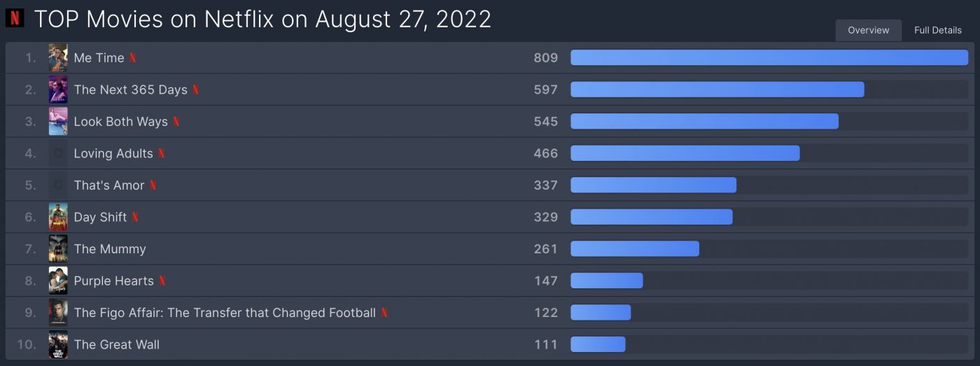Click the Day Shift poster thumbnail
This screenshot has height=366, width=980.
coord(58,217)
